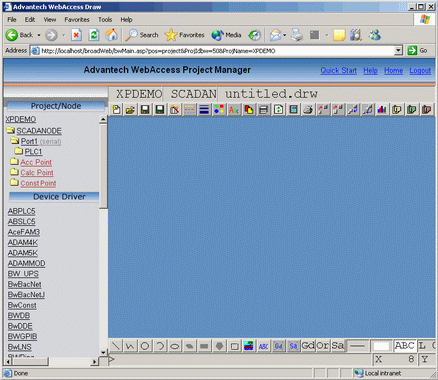This screenshot has height=380, width=438.
Task: Select the filled pentagon shape tool
Action: [x=219, y=346]
